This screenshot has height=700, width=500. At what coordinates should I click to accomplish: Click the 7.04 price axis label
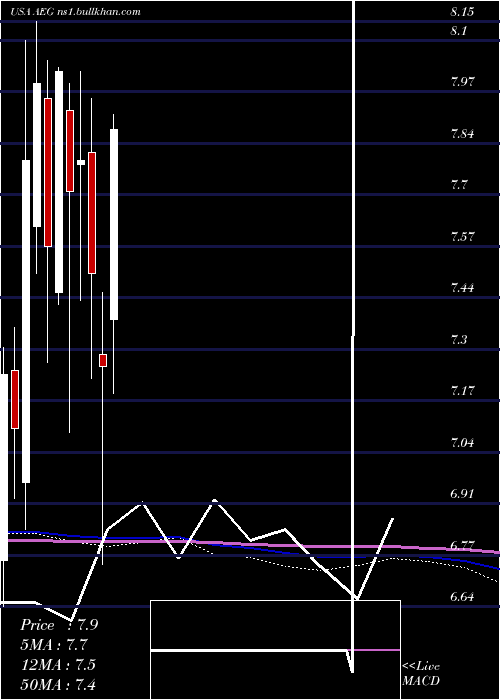(462, 442)
